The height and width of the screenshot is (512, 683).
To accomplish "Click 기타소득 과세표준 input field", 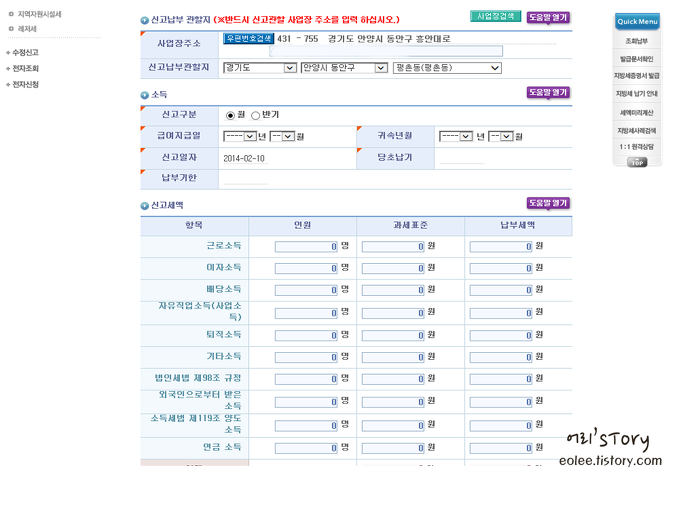I will pyautogui.click(x=393, y=357).
